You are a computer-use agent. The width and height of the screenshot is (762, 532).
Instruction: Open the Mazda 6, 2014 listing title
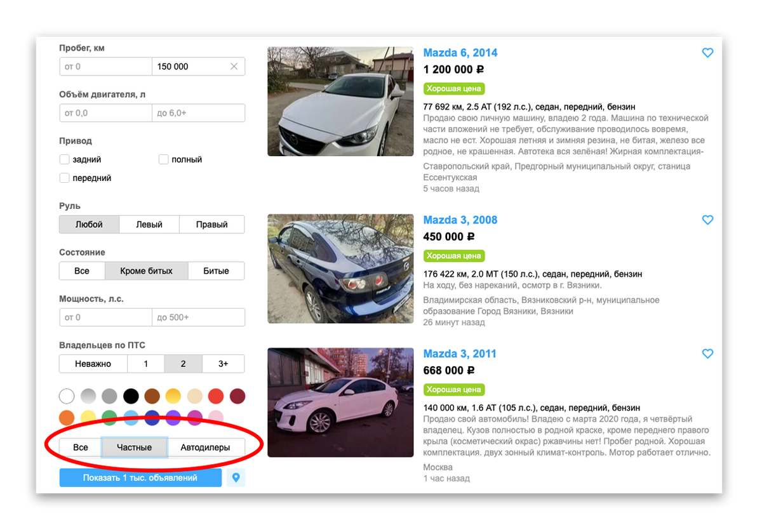click(460, 53)
